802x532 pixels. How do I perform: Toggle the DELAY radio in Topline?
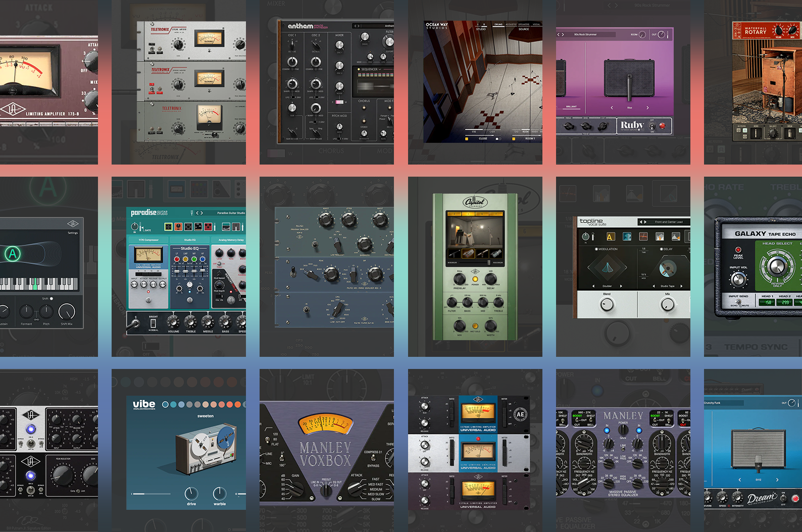pyautogui.click(x=661, y=249)
